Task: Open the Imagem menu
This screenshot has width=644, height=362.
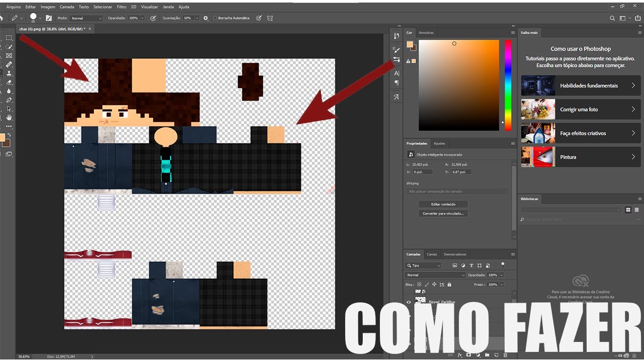Action: [48, 7]
